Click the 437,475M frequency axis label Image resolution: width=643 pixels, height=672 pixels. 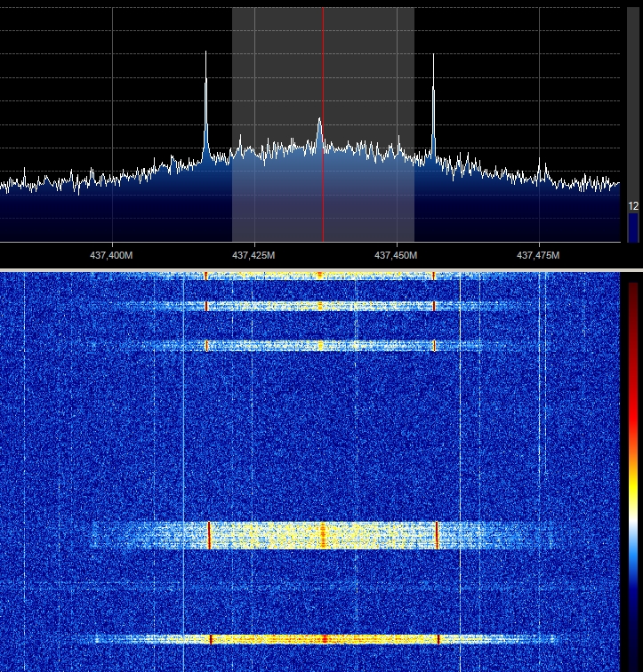[x=538, y=256]
